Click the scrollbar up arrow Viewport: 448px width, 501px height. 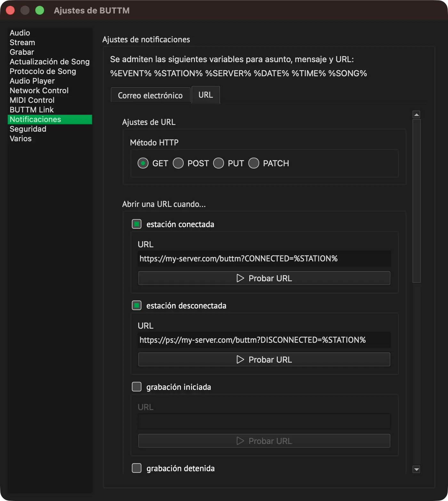tap(416, 114)
